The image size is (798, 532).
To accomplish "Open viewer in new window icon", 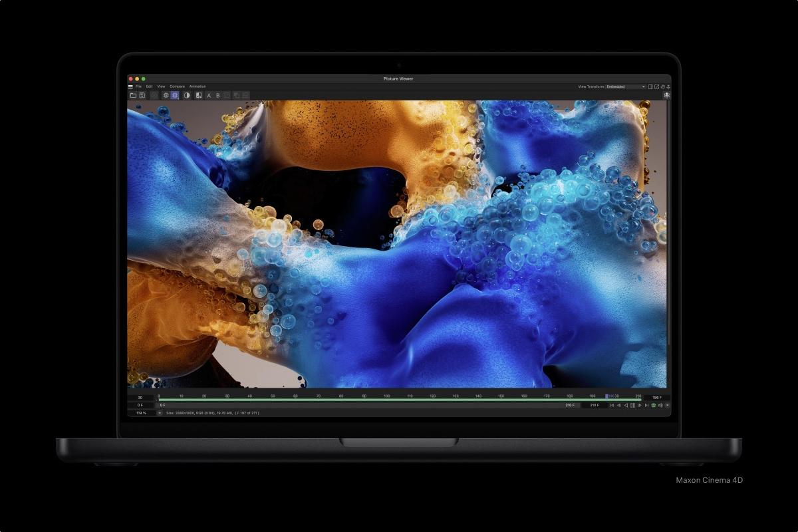I will click(x=657, y=86).
